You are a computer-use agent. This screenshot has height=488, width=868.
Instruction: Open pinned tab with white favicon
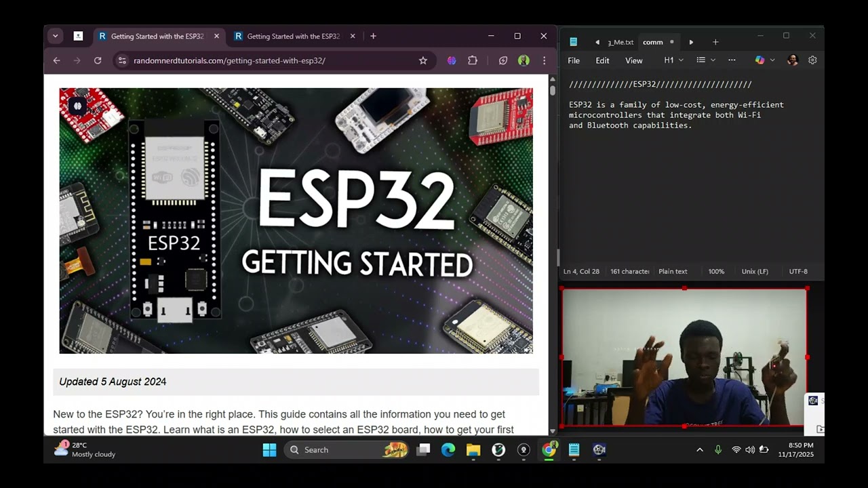78,36
